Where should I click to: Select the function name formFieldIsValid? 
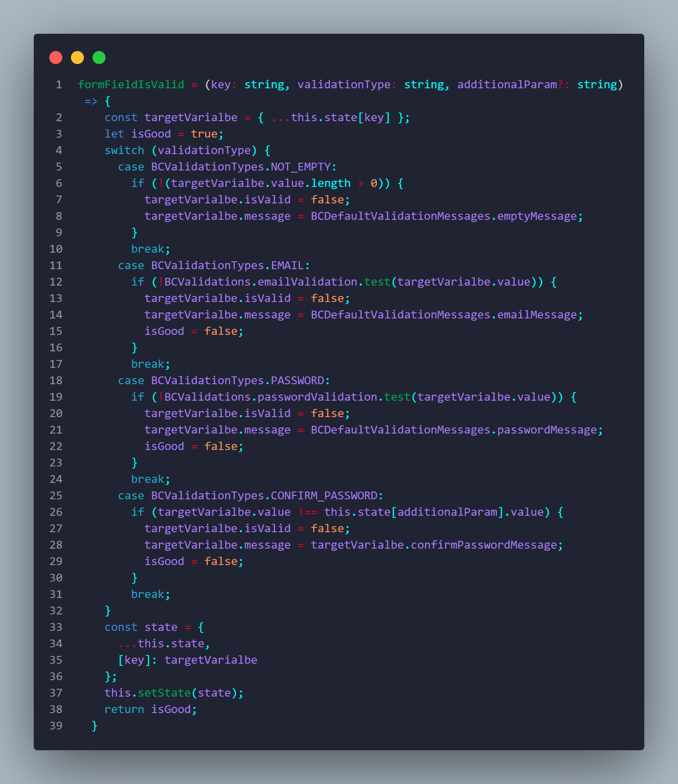131,84
